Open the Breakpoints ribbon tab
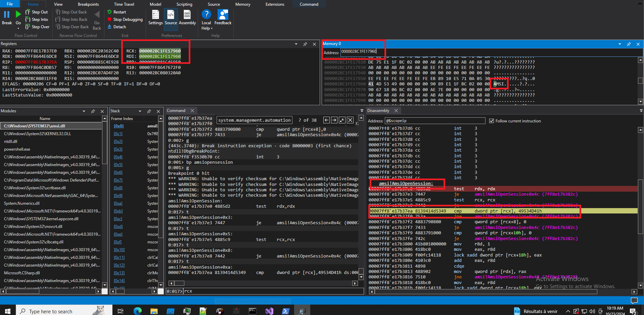Image resolution: width=644 pixels, height=315 pixels. point(88,4)
